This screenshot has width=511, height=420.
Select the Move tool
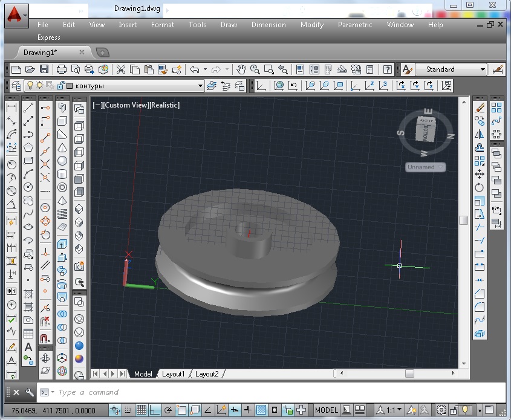pos(480,174)
